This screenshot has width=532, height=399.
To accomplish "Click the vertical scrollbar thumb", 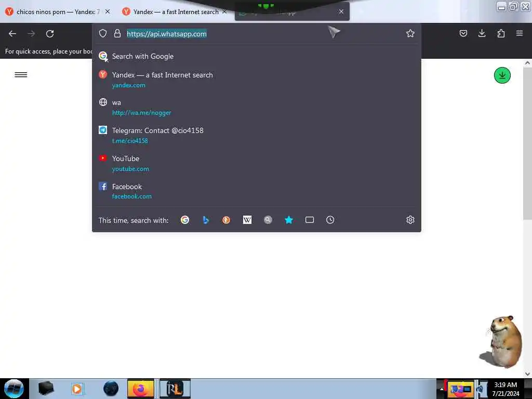I will [527, 143].
